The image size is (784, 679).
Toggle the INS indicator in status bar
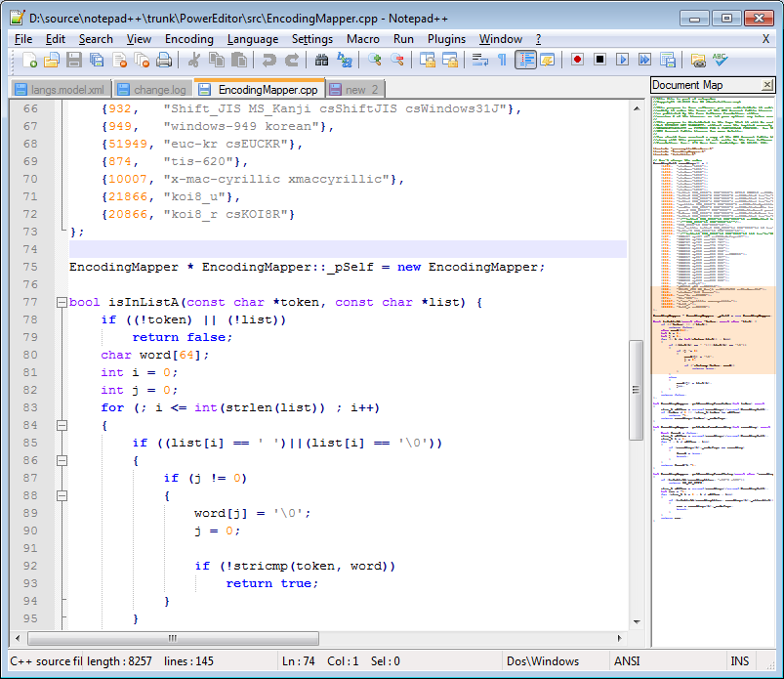[x=739, y=660]
